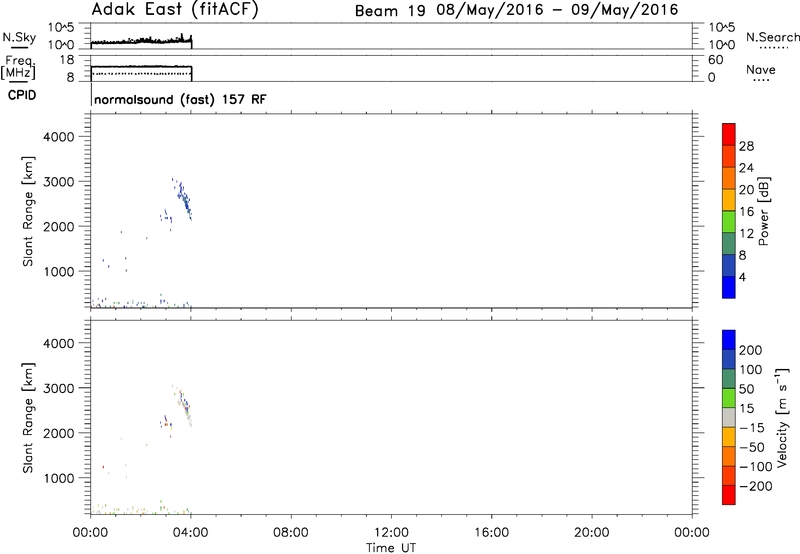Pick the bright blue bottom power colorbar segment

(x=729, y=287)
